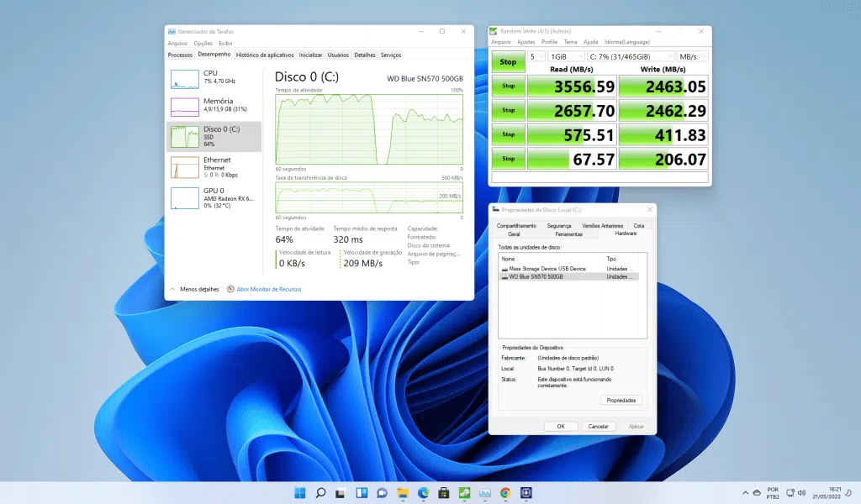
Task: Open the Tema menu in Random Write window
Action: (571, 40)
